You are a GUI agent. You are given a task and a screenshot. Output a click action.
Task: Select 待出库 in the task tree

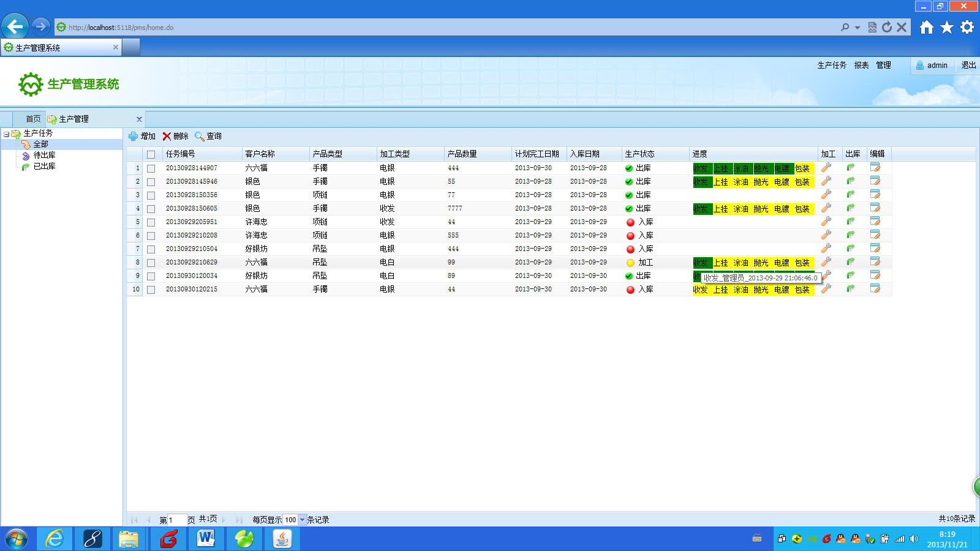point(44,156)
